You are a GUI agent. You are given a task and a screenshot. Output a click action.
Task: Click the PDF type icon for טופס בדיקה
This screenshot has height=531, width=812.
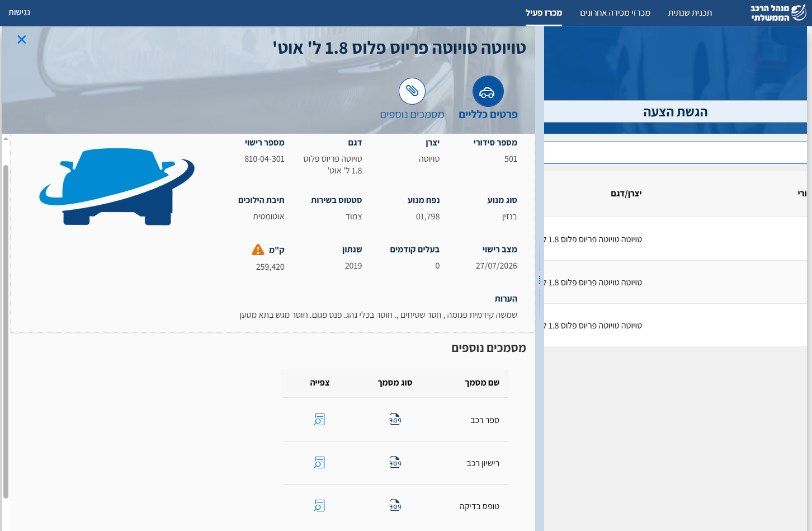(395, 506)
